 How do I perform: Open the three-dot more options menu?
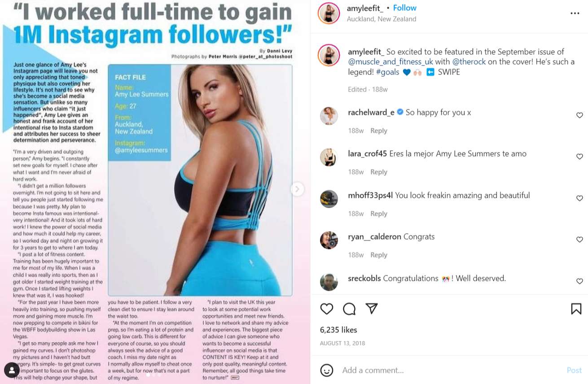(x=575, y=13)
